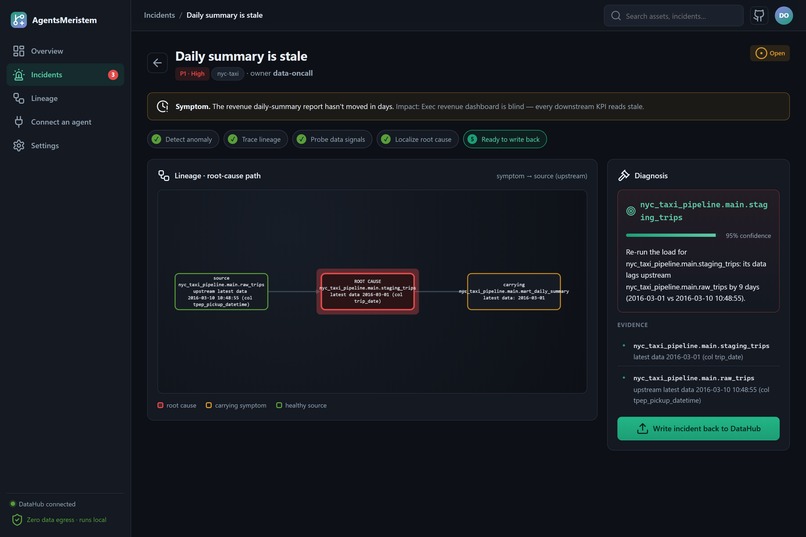The image size is (806, 537).
Task: Click the upload icon on write-back button
Action: point(642,429)
